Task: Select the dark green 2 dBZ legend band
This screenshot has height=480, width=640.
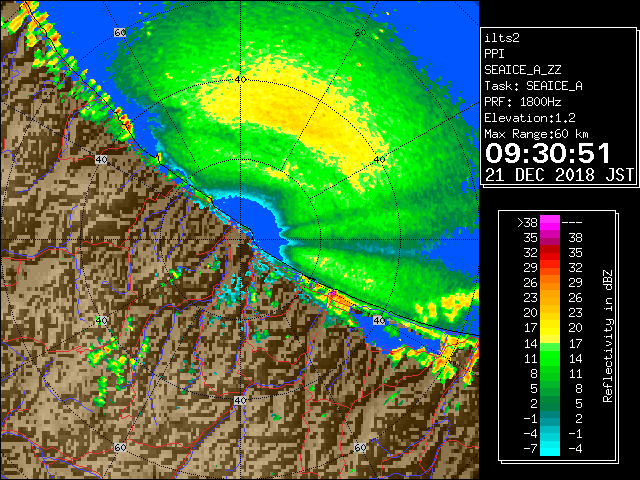Action: tap(550, 403)
